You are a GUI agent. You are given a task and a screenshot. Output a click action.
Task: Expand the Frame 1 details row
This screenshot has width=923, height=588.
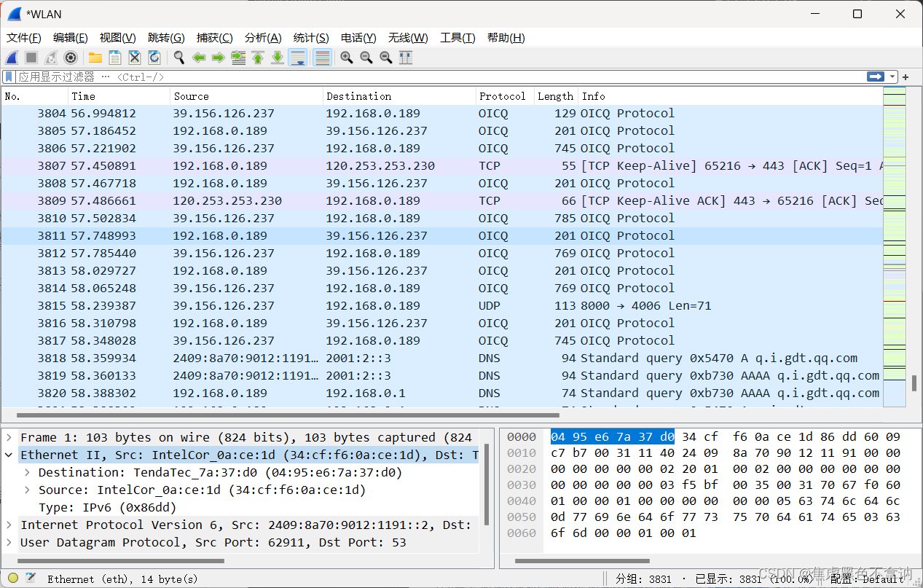(9, 437)
